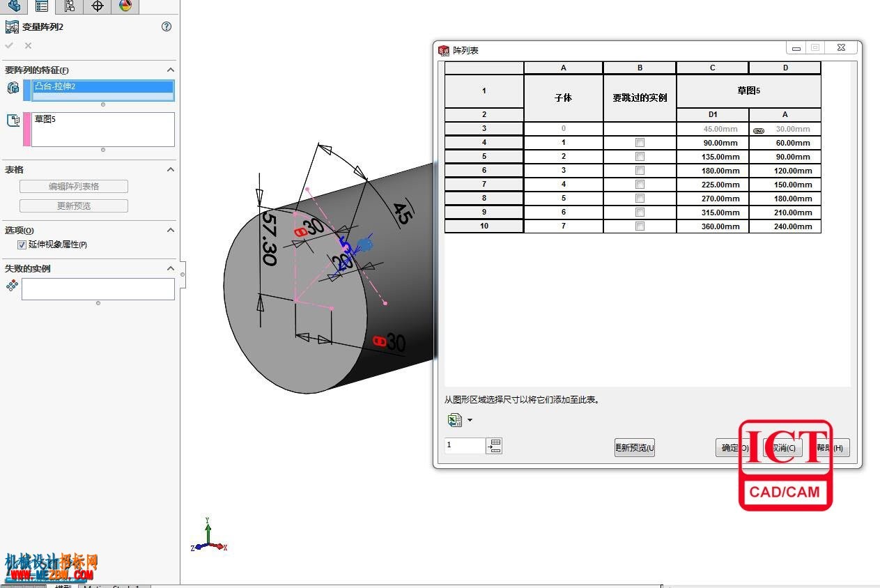Check skip instance box for row 1

pyautogui.click(x=640, y=143)
